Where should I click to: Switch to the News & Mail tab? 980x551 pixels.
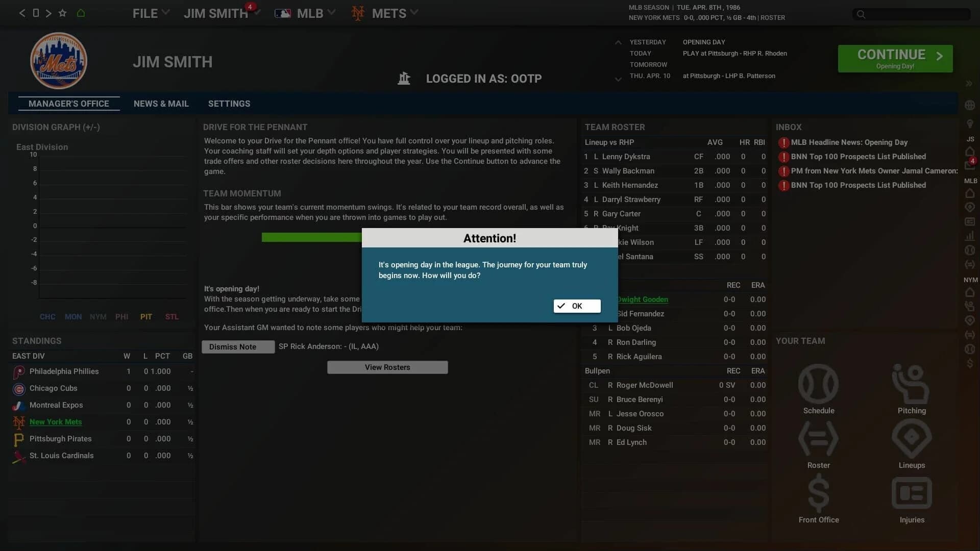coord(161,104)
